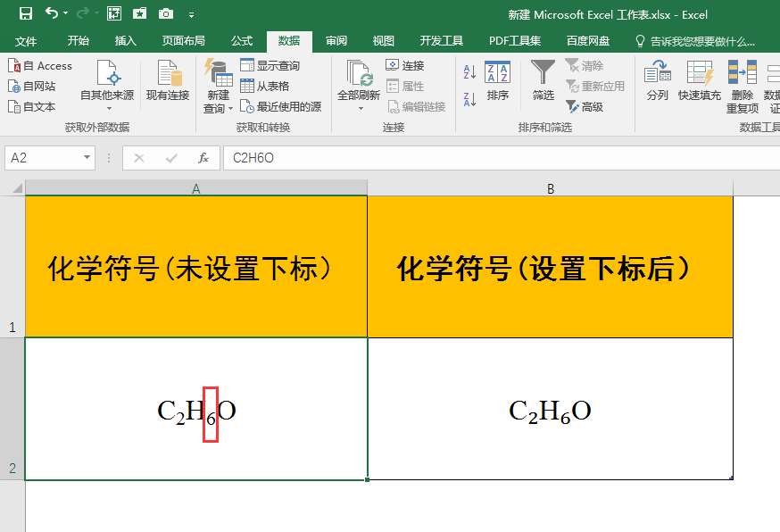
Task: Open 高级 advanced filter
Action: tap(585, 106)
